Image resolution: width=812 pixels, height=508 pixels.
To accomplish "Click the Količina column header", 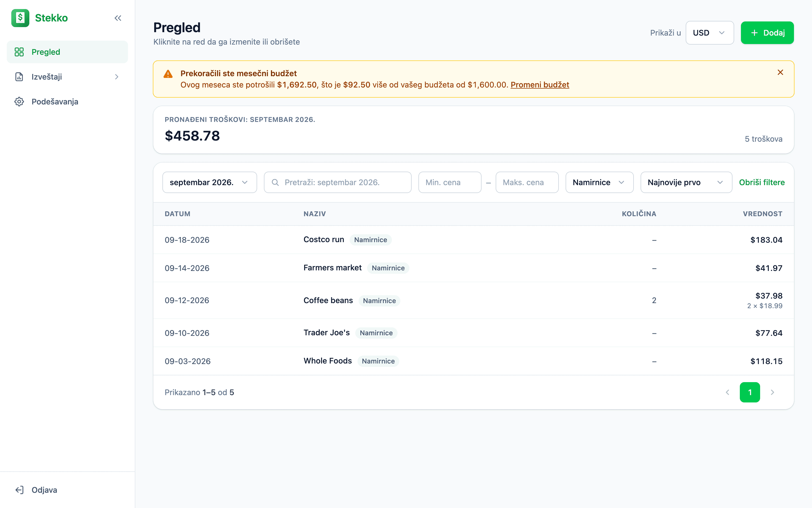I will 639,214.
